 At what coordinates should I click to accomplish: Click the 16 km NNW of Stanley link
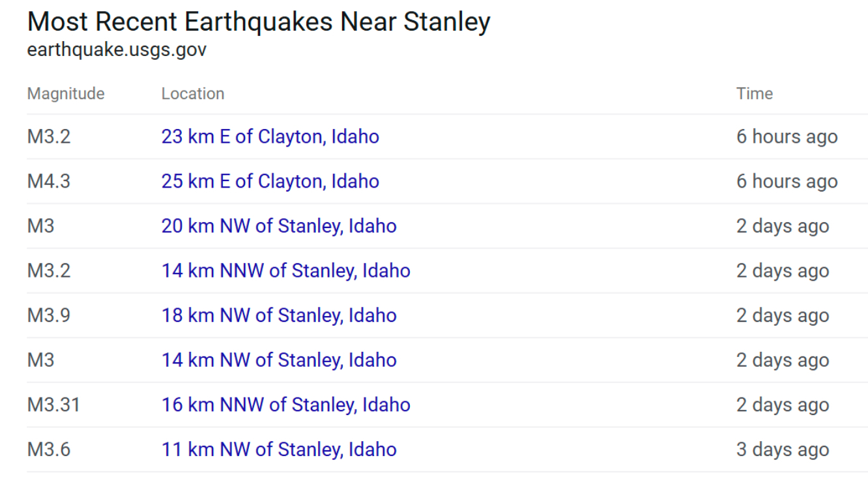click(x=285, y=405)
